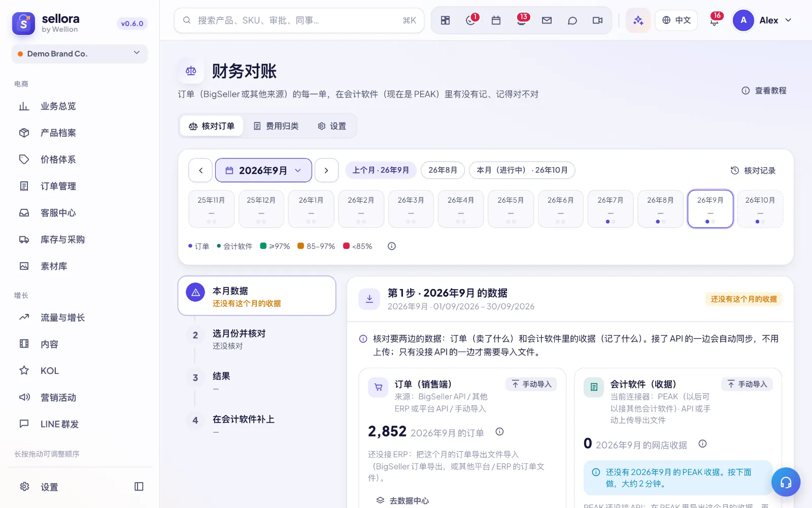Screen dimensions: 812x508
Task: Open the video camera icon
Action: (x=597, y=20)
